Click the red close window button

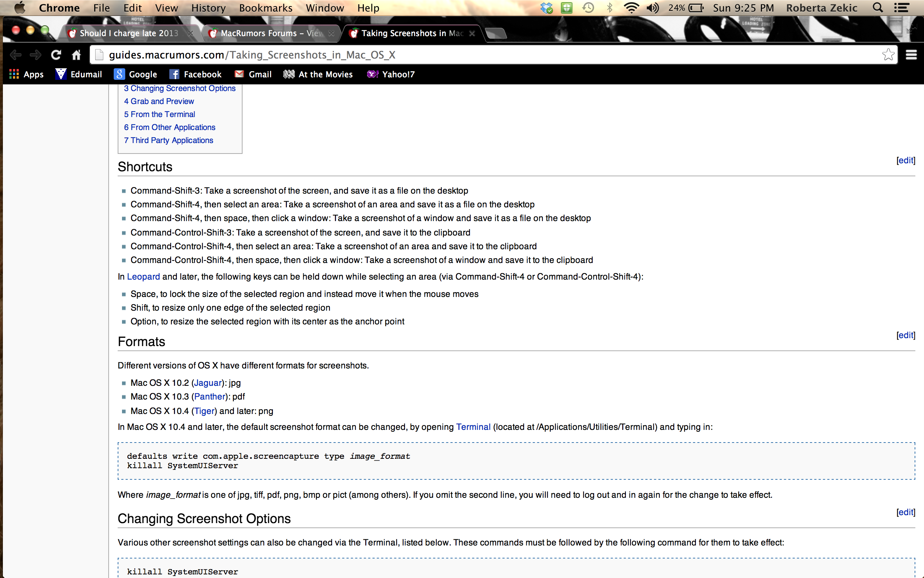[16, 30]
